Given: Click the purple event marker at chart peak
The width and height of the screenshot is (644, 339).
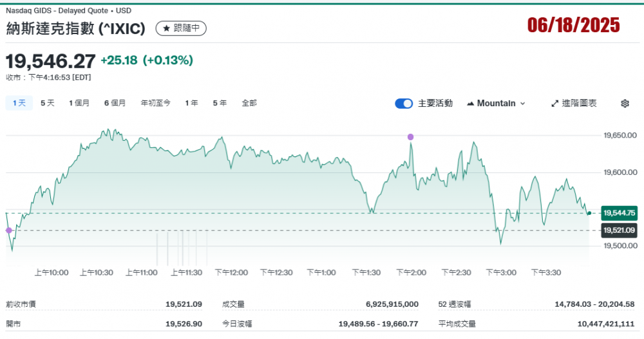Looking at the screenshot, I should pyautogui.click(x=410, y=136).
